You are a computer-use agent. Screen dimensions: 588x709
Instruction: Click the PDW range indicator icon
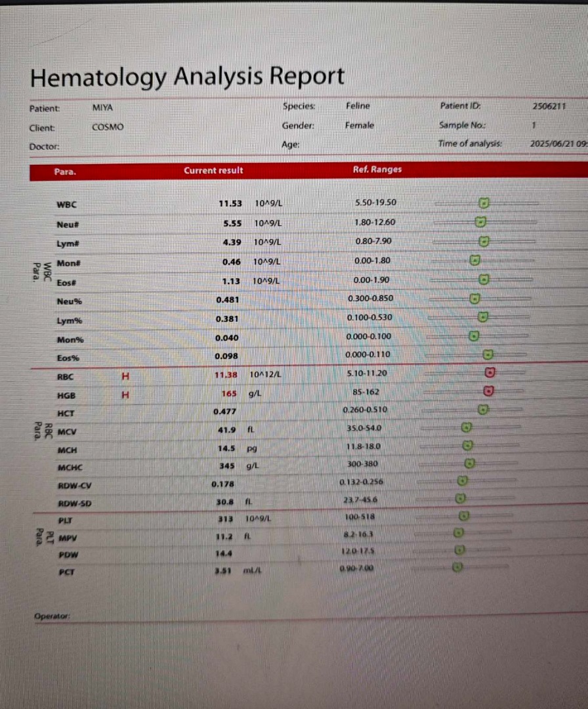[459, 550]
